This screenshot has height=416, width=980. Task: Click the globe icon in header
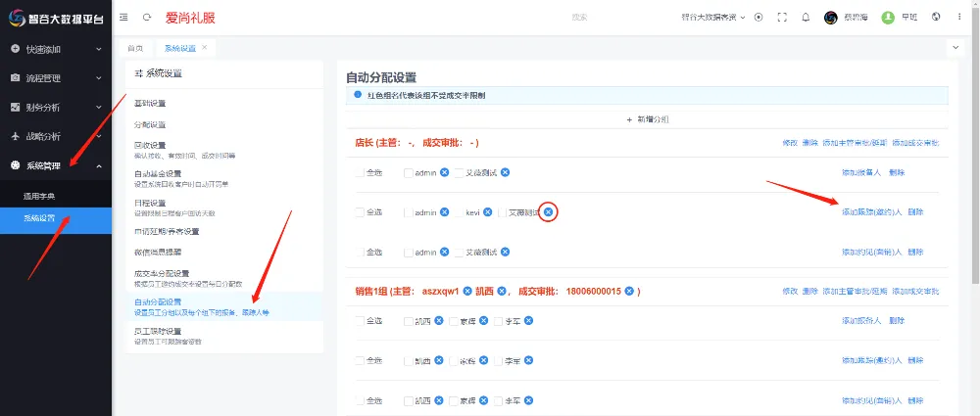[x=936, y=17]
